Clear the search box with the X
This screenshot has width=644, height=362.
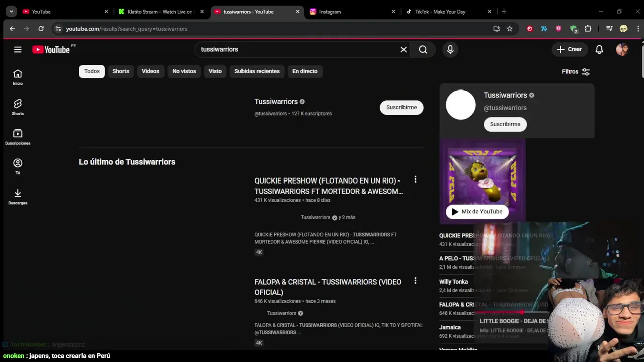[404, 49]
